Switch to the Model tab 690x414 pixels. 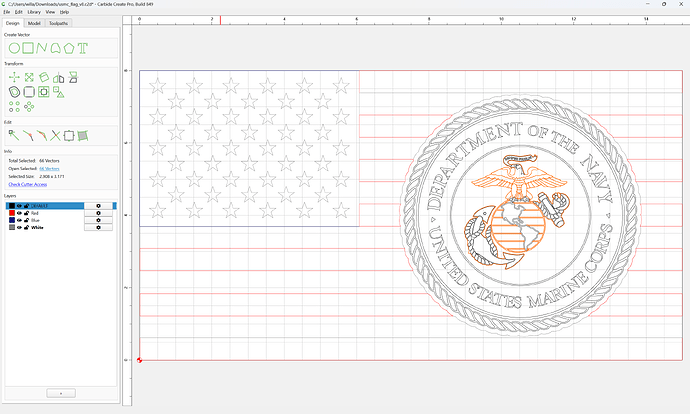pyautogui.click(x=34, y=23)
